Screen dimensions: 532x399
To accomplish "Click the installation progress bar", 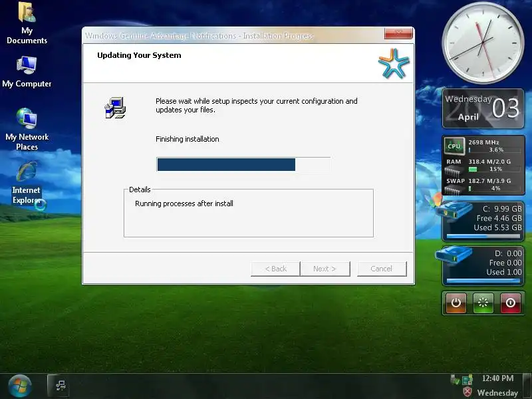I will tap(243, 164).
